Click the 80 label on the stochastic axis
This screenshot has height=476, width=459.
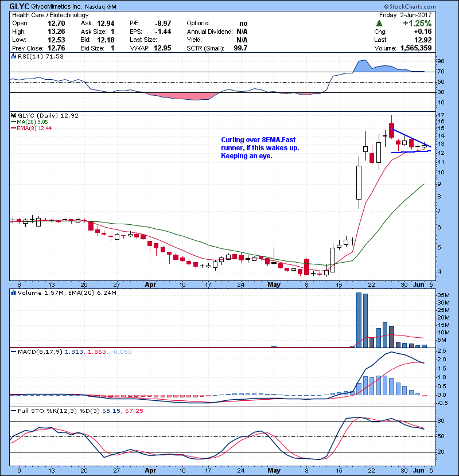coord(441,421)
